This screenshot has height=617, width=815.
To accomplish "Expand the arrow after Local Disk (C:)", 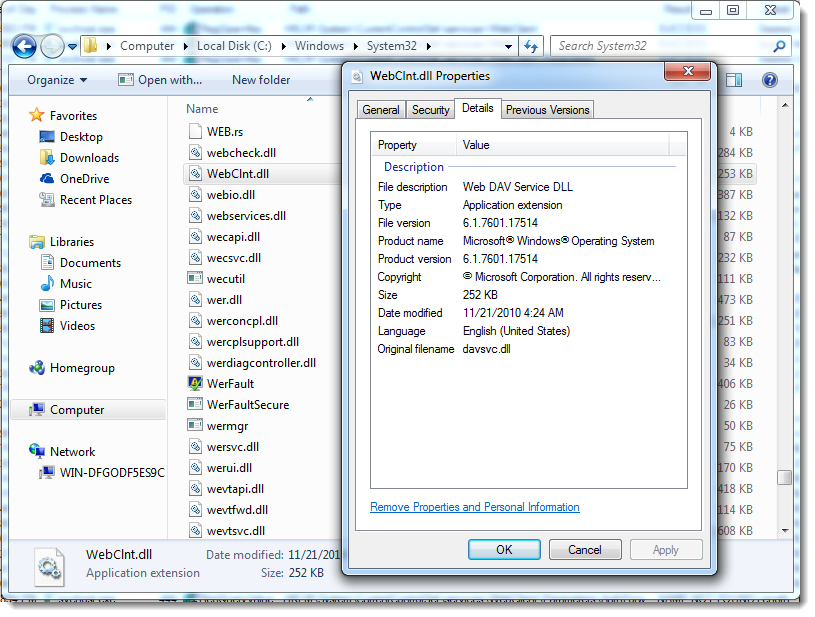I will coord(284,46).
